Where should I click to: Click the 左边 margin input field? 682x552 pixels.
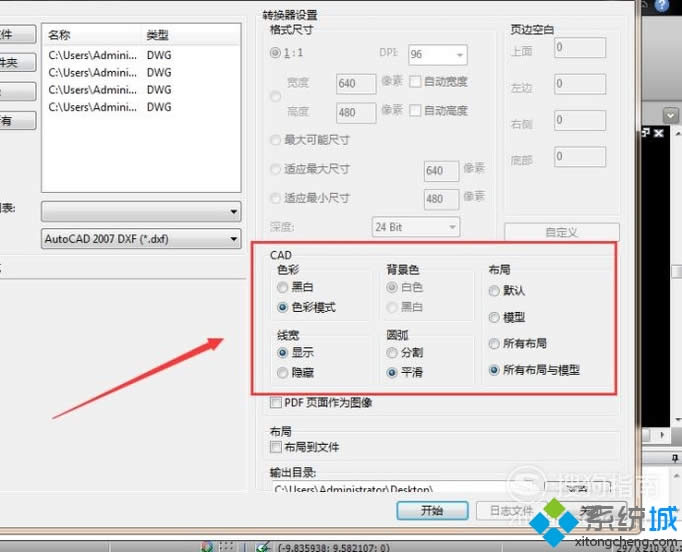pyautogui.click(x=580, y=84)
